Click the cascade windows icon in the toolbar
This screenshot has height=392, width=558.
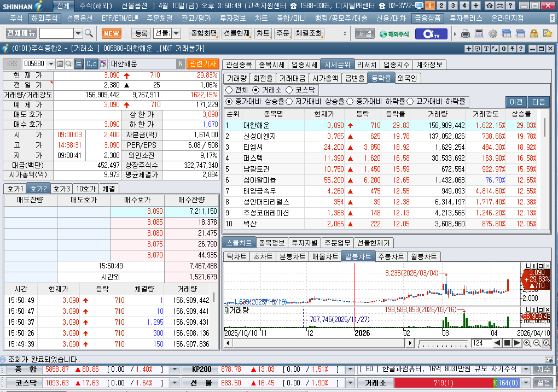pyautogui.click(x=507, y=34)
